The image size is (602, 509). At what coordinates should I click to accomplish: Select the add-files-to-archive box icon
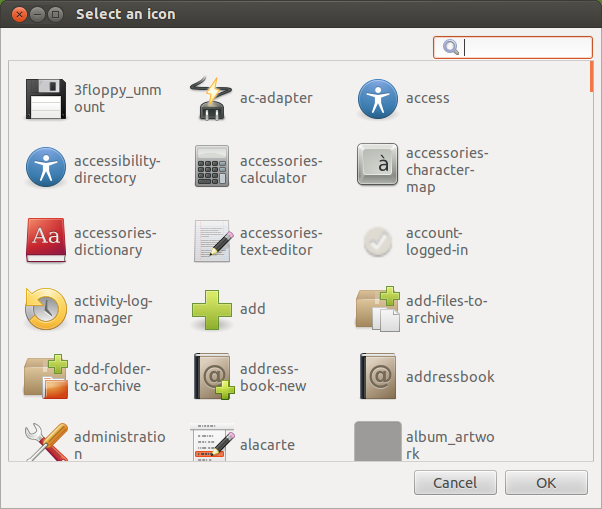pos(378,309)
